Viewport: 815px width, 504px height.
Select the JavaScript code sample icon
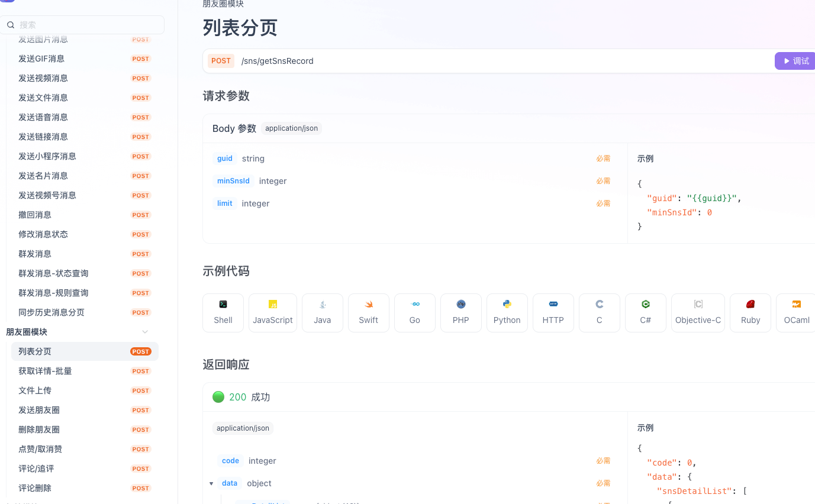click(272, 312)
